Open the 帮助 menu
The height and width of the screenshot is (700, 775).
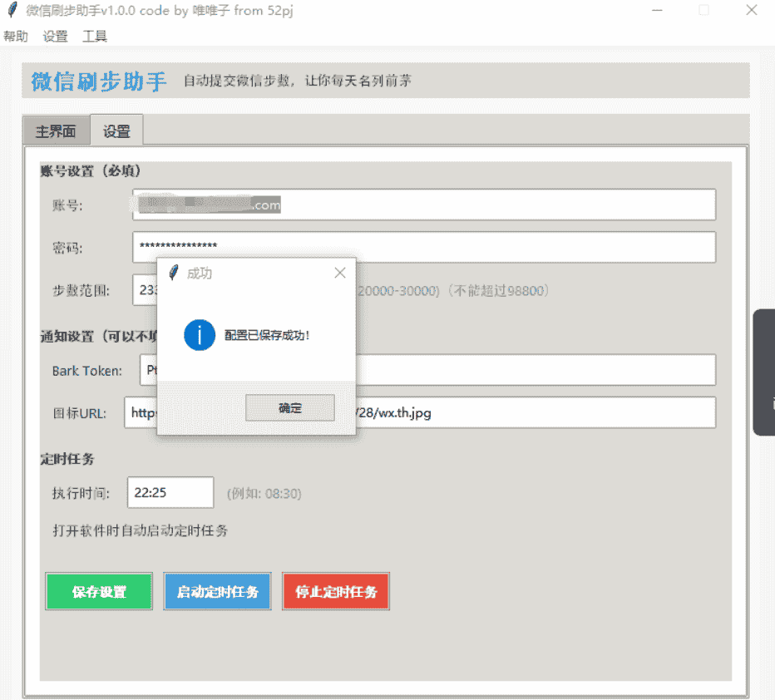click(15, 36)
